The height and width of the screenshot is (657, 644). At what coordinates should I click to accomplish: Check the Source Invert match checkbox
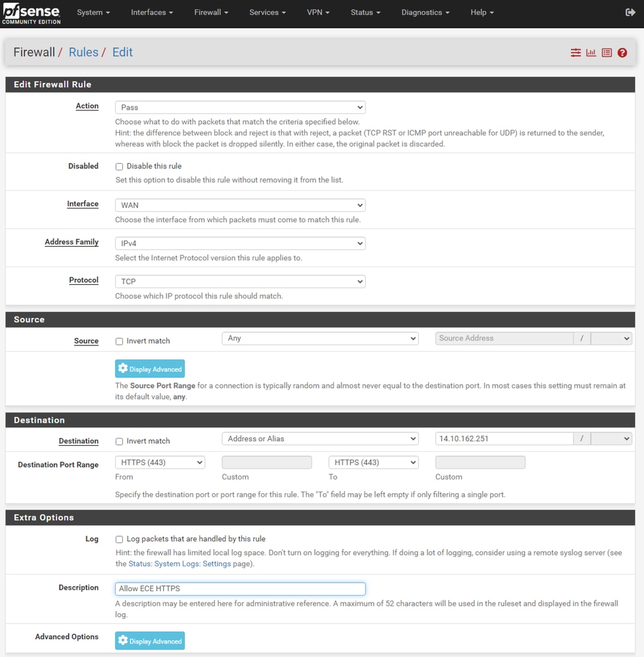[120, 341]
